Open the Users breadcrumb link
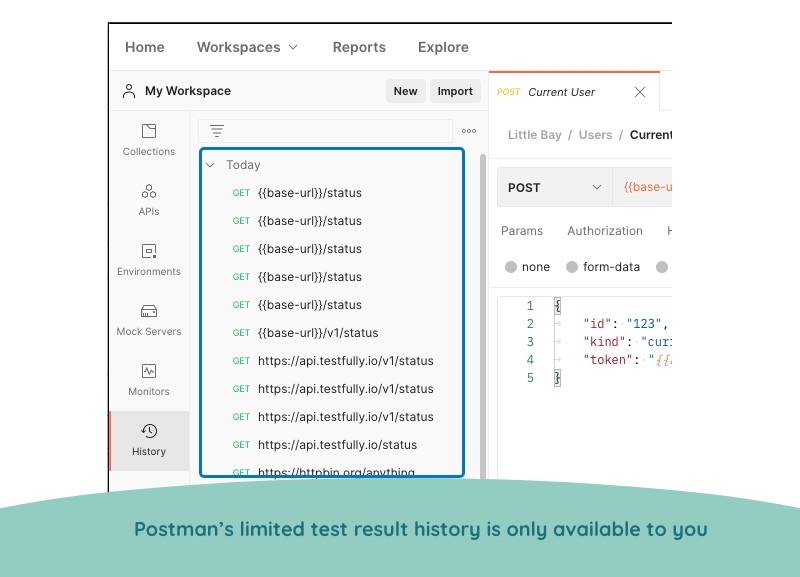 point(595,135)
